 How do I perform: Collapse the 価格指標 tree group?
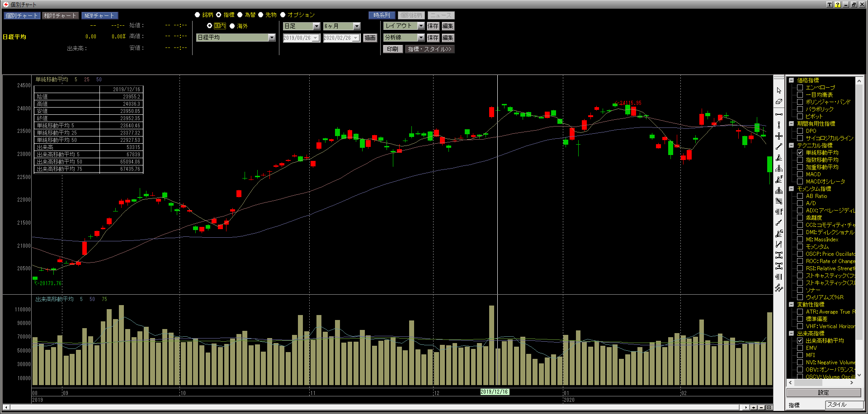pyautogui.click(x=792, y=80)
